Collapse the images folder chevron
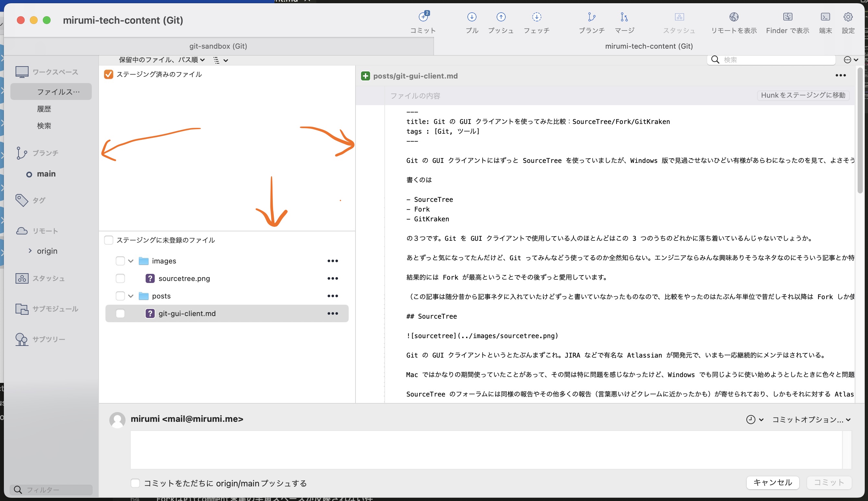This screenshot has height=501, width=868. 131,261
